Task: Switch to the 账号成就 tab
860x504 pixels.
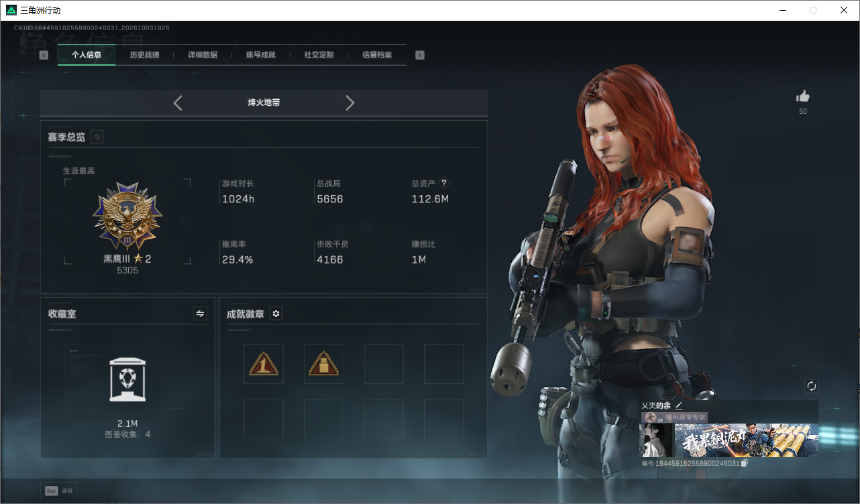Action: [261, 55]
